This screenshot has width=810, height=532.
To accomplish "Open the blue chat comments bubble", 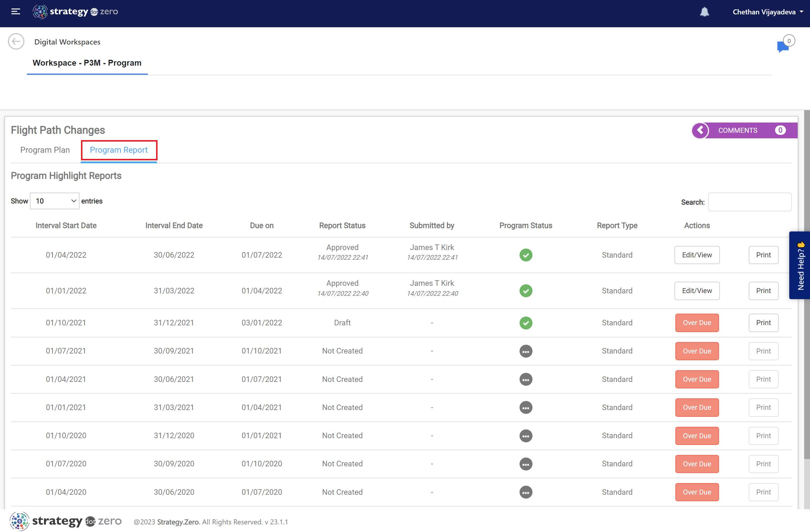I will pos(782,47).
